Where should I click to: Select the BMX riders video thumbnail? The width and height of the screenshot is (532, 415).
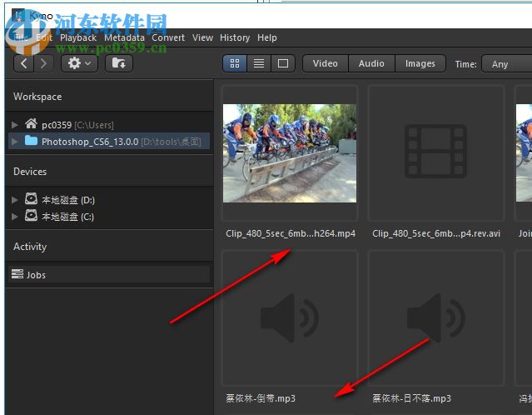290,153
